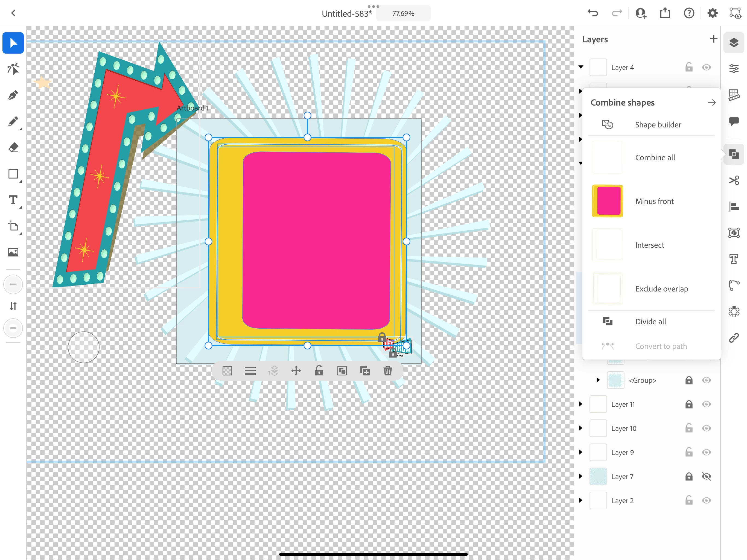Open the Align panel icon
This screenshot has width=747, height=560.
point(734,206)
